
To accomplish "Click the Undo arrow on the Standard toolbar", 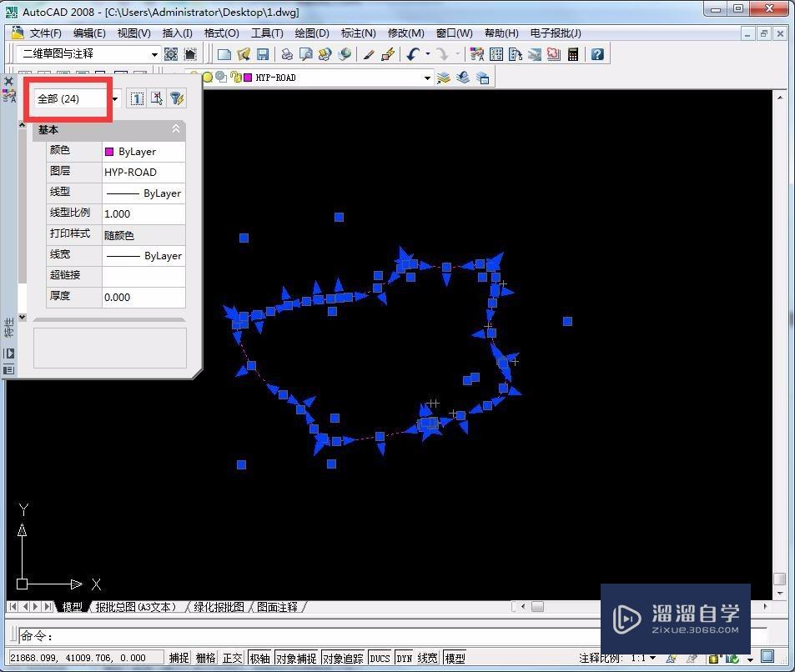I will 412,54.
